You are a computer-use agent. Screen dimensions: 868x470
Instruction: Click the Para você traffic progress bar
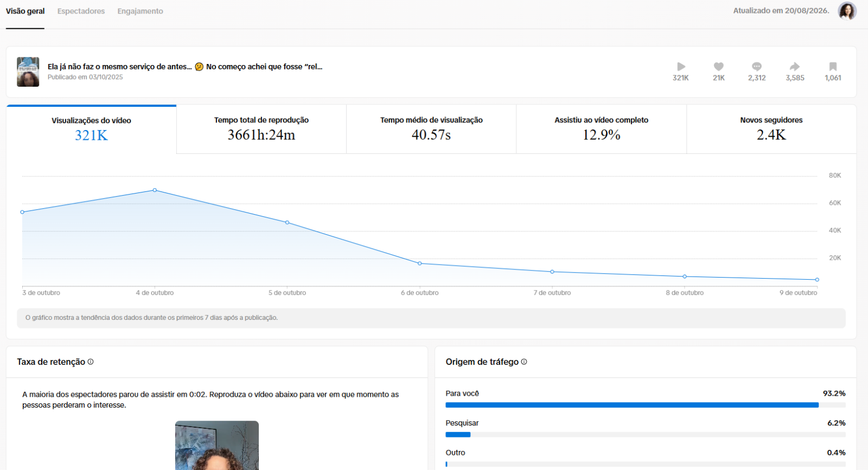click(x=646, y=405)
